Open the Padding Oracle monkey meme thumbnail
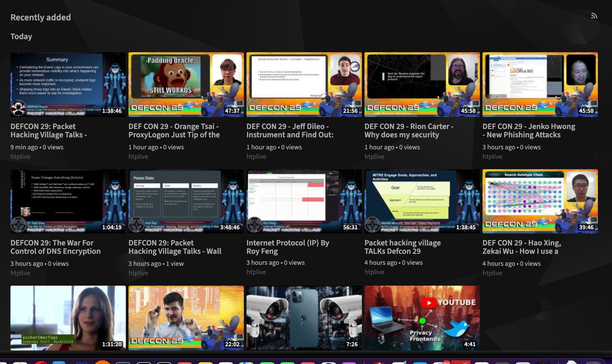 186,85
